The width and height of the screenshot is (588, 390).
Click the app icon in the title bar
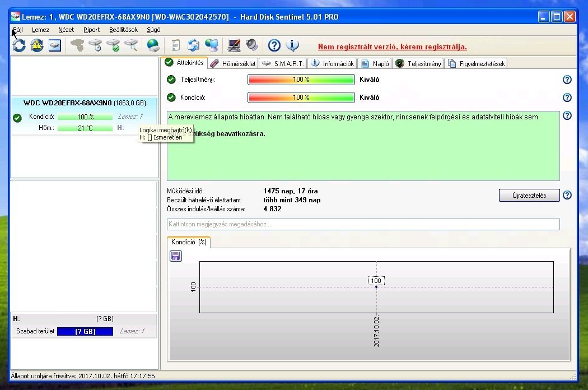(x=16, y=16)
